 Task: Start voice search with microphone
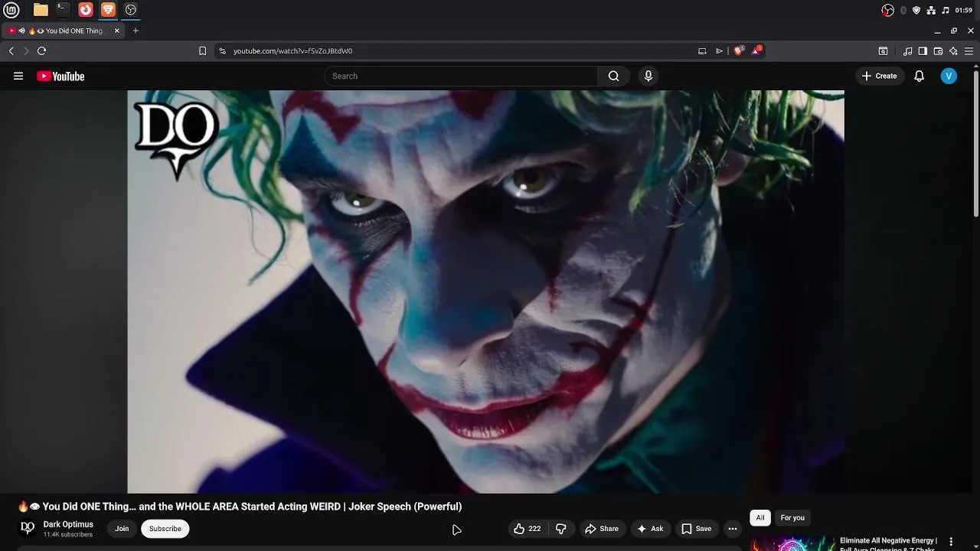[648, 76]
